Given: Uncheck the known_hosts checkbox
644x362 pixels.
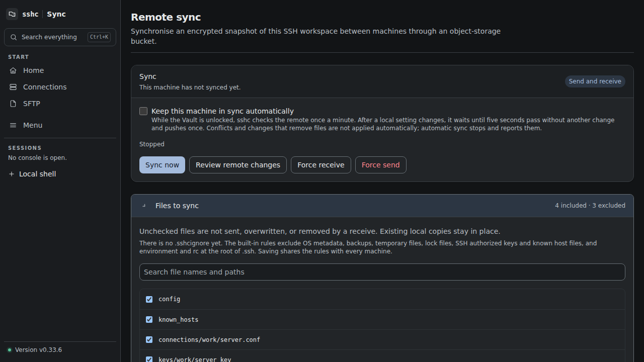Looking at the screenshot, I should [149, 319].
